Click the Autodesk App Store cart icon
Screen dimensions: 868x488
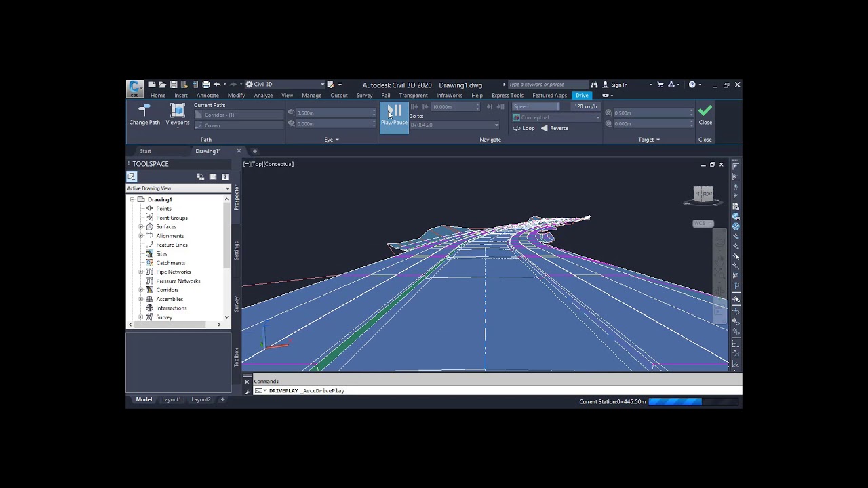[x=660, y=85]
